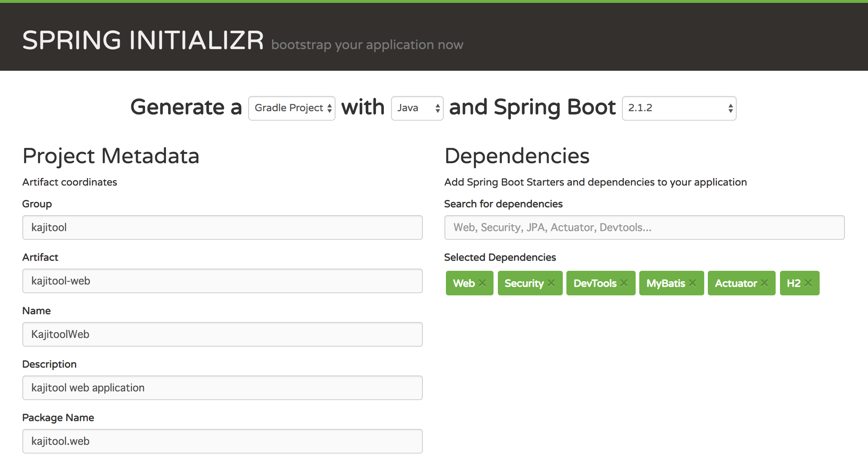Open the Gradle Project type dropdown
Image resolution: width=868 pixels, height=460 pixels.
[292, 108]
